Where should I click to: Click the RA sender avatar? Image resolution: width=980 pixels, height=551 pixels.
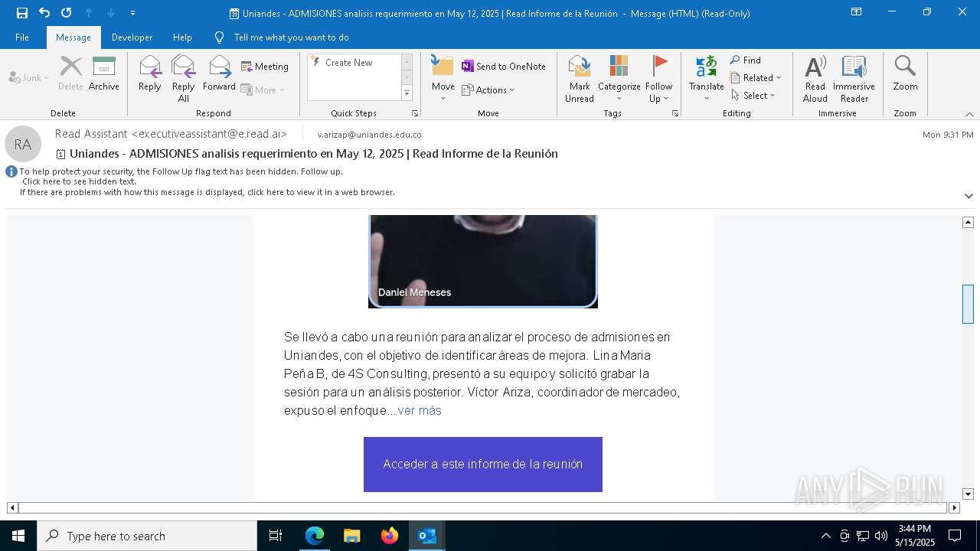(x=23, y=144)
